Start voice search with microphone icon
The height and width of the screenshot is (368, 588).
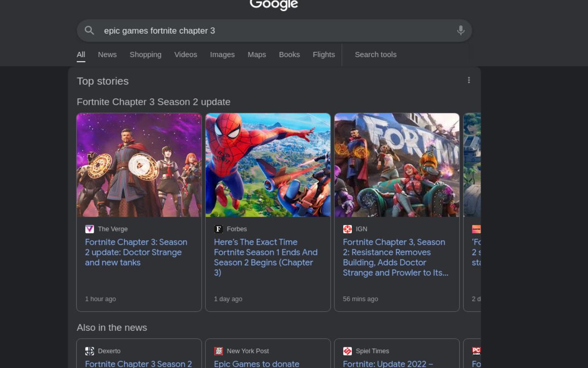[461, 30]
